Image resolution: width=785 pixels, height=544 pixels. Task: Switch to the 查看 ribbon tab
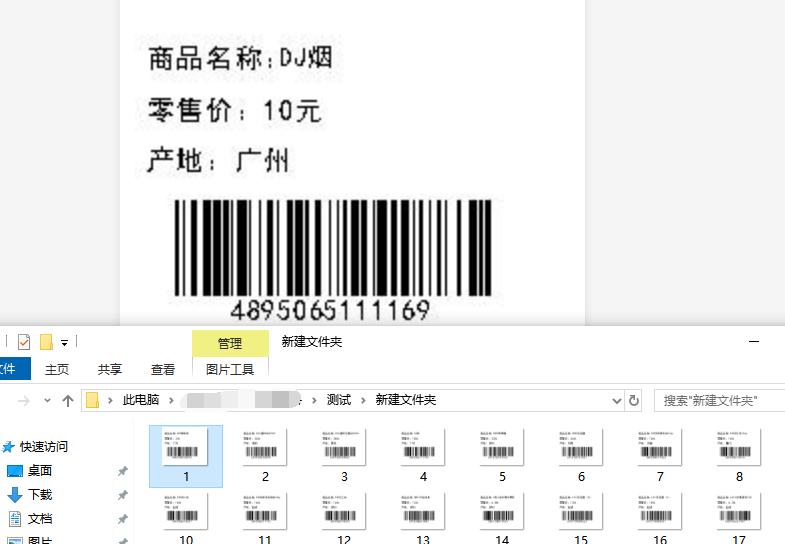click(x=163, y=369)
